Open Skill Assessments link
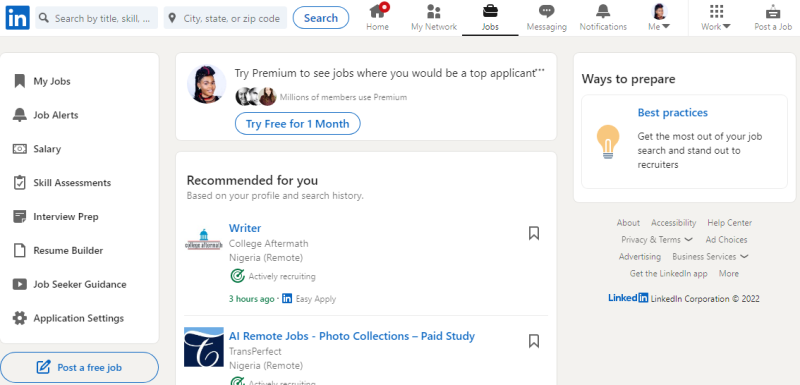The height and width of the screenshot is (385, 800). (x=72, y=183)
